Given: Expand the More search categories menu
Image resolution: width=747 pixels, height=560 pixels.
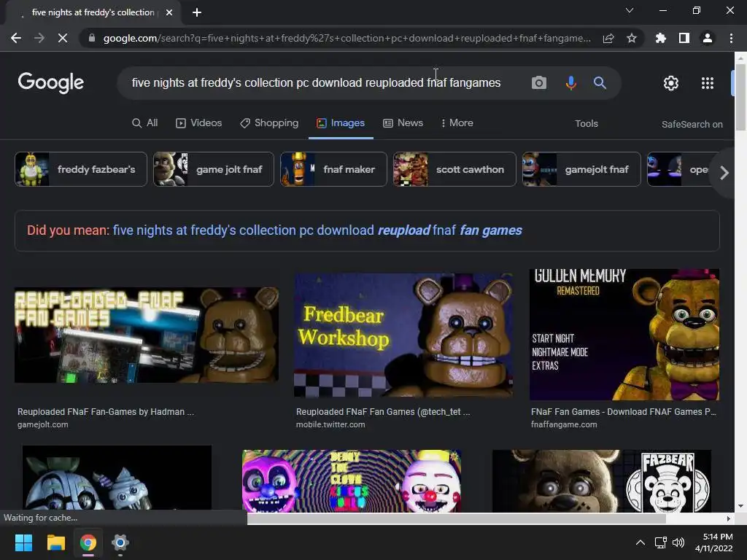Looking at the screenshot, I should point(457,122).
